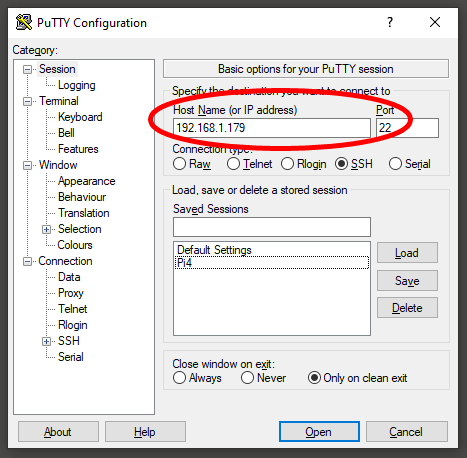Image resolution: width=467 pixels, height=458 pixels.
Task: Click the Port number field
Action: click(407, 128)
